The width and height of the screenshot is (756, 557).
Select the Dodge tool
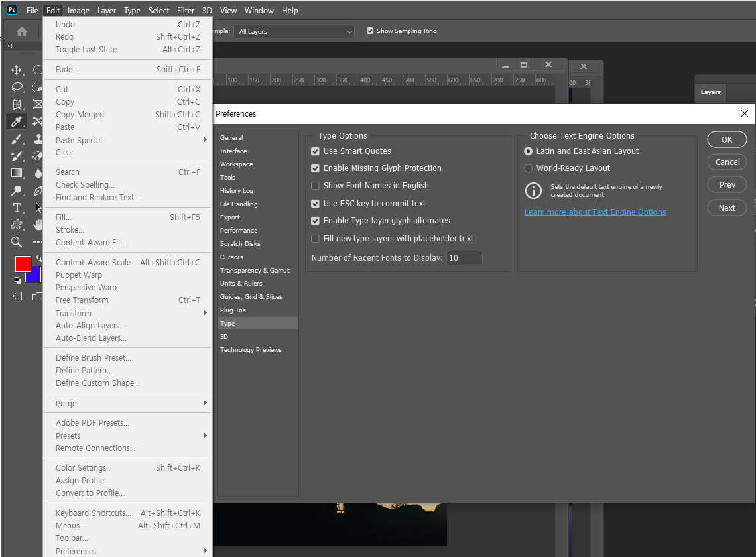coord(17,190)
